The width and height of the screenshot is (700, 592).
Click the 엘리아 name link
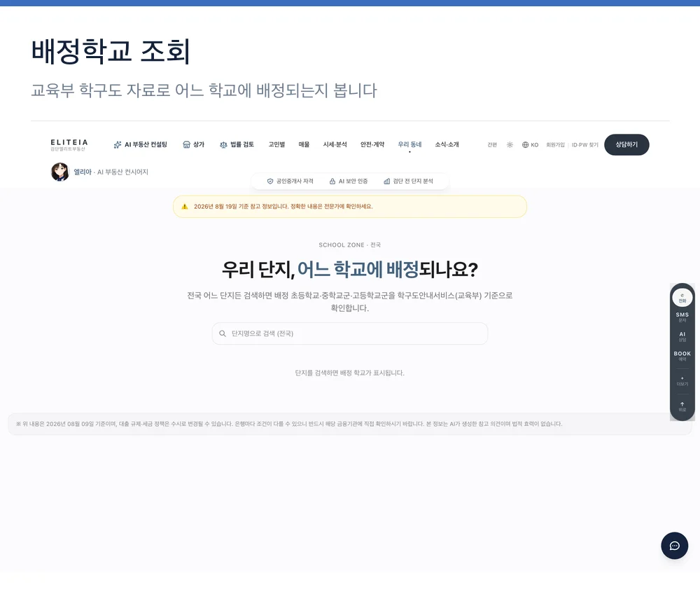coord(83,172)
